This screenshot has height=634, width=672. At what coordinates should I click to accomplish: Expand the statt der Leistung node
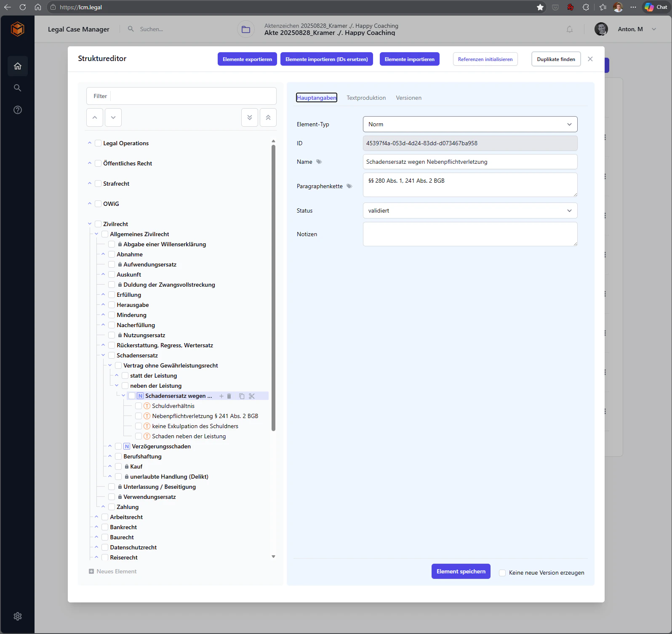coord(117,376)
